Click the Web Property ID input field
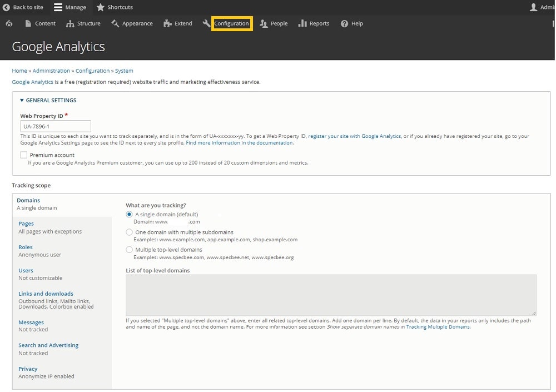556x392 pixels. tap(55, 126)
